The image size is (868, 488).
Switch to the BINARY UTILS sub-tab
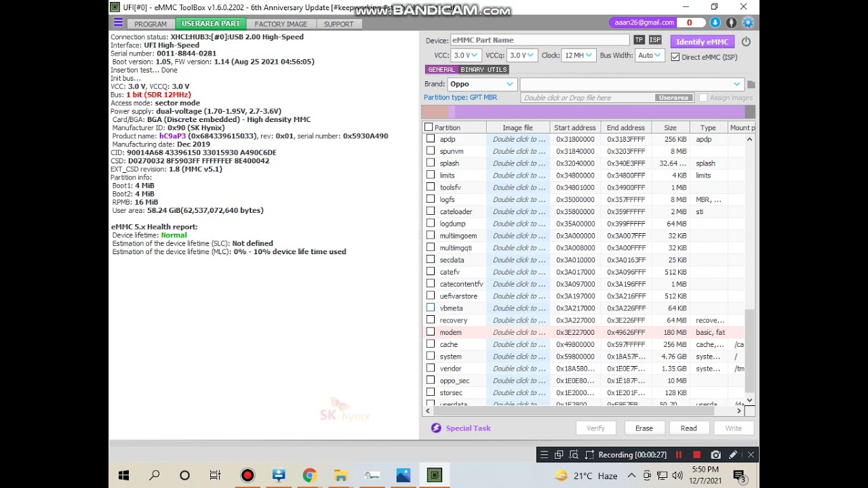(x=484, y=69)
